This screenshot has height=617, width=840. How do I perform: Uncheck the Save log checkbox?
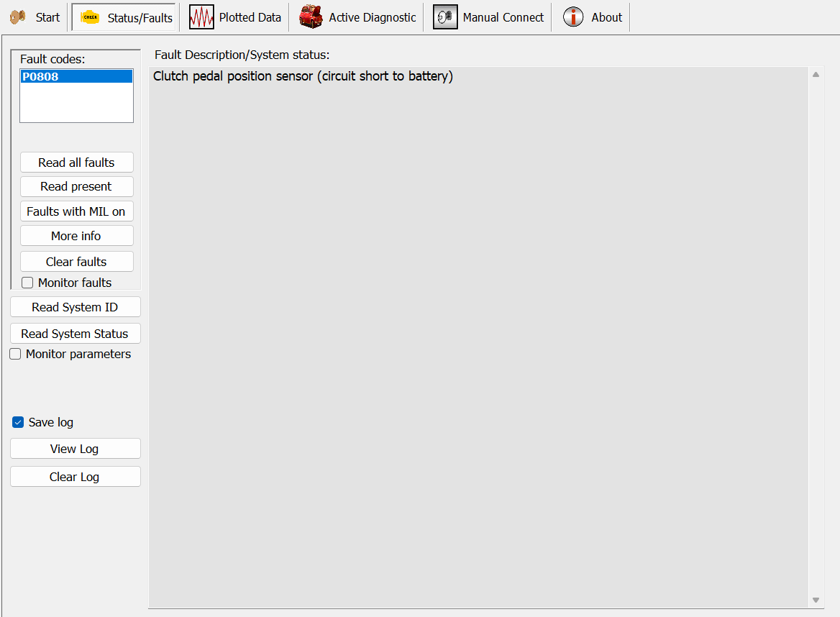19,422
